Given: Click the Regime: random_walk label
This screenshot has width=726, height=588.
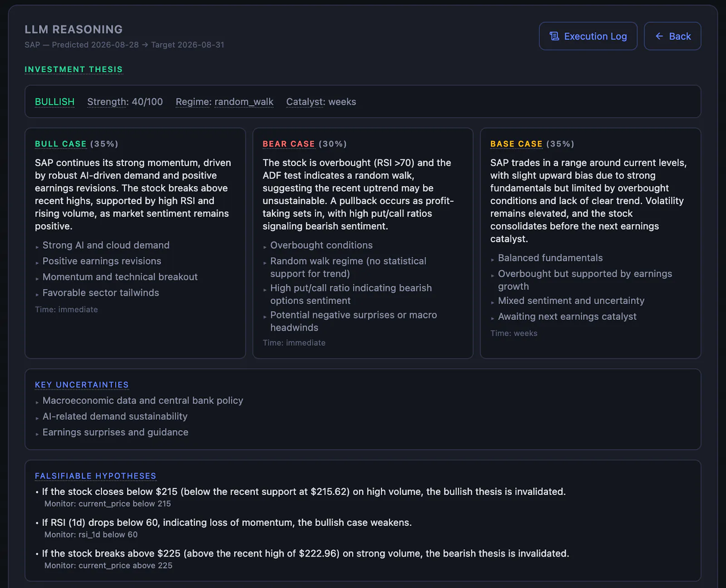Looking at the screenshot, I should pyautogui.click(x=224, y=102).
